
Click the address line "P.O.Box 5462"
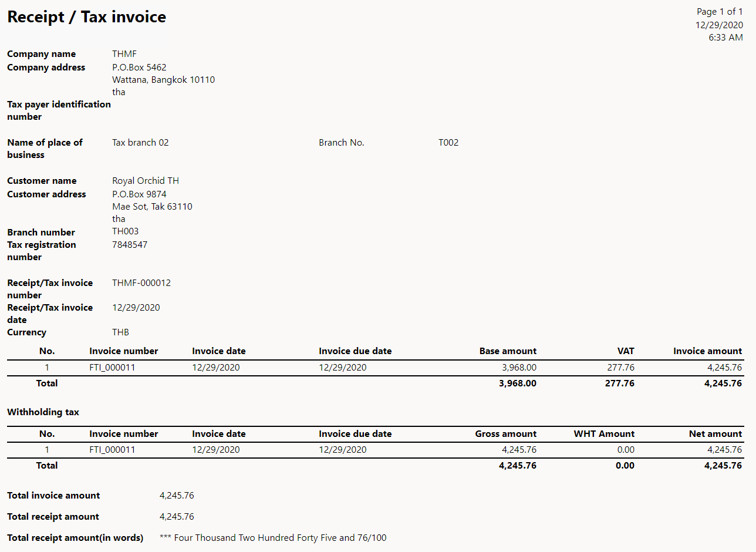tap(139, 68)
